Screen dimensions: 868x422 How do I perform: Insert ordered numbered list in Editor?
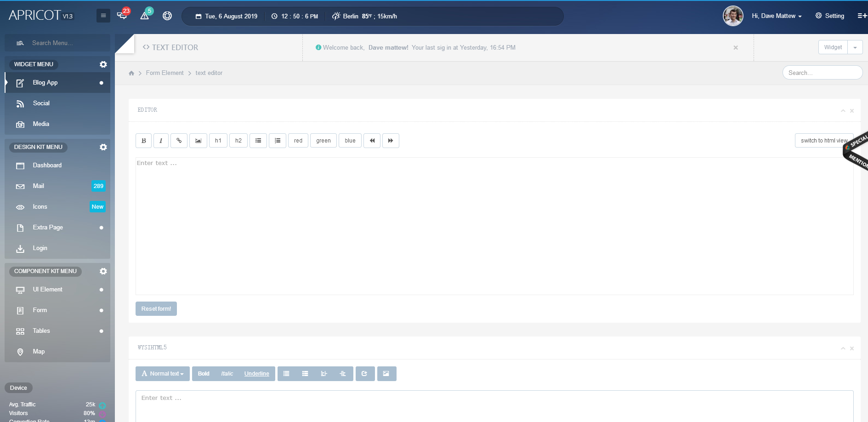pos(278,141)
